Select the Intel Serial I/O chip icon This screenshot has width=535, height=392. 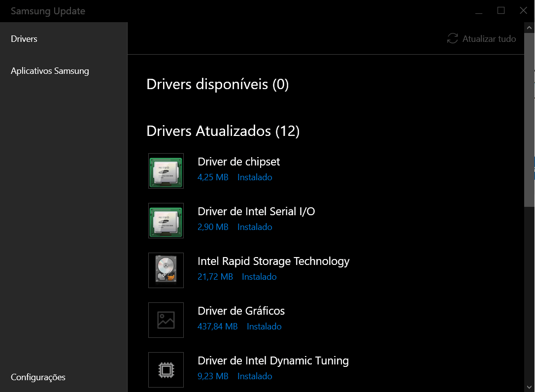pyautogui.click(x=166, y=221)
